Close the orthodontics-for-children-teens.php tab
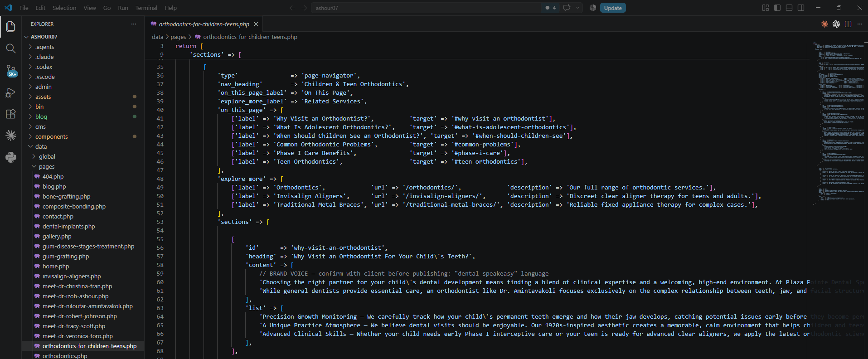 click(256, 24)
